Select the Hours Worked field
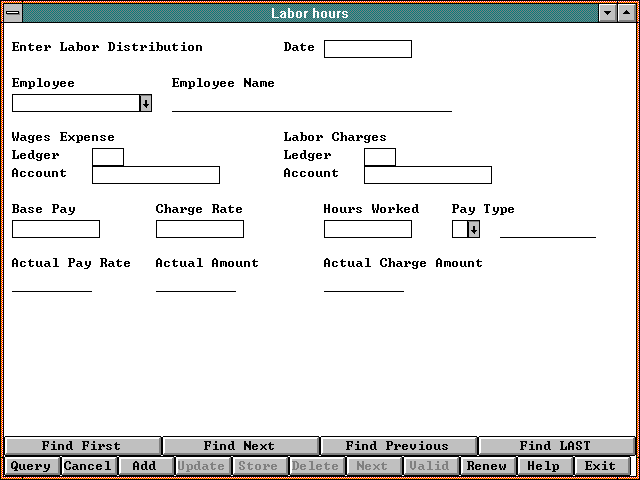Viewport: 640px width, 480px height. pos(367,229)
